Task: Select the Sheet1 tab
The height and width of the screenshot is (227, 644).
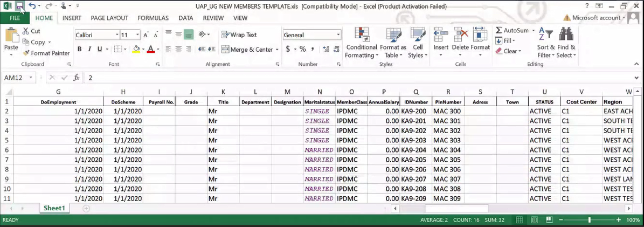Action: 54,208
